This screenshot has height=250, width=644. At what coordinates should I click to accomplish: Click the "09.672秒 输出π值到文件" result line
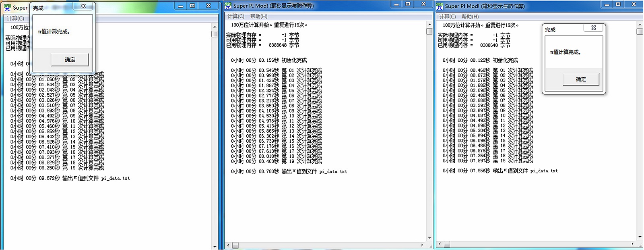click(70, 178)
